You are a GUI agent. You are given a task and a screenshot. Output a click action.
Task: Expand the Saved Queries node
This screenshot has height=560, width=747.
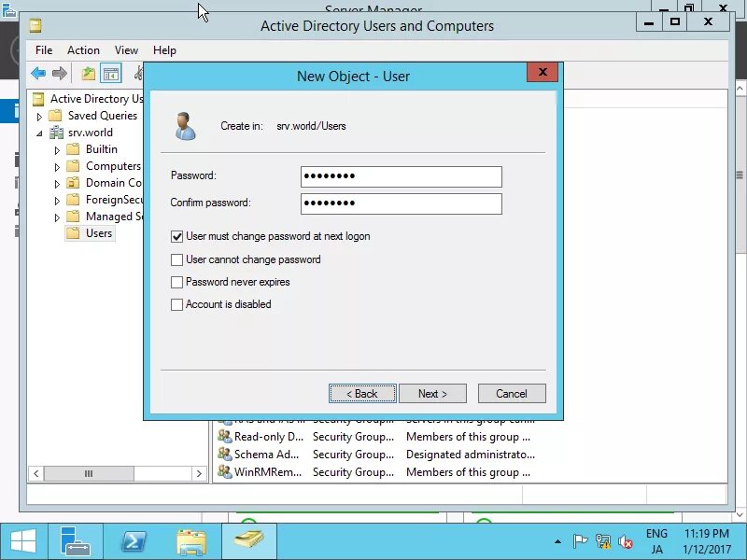[39, 116]
